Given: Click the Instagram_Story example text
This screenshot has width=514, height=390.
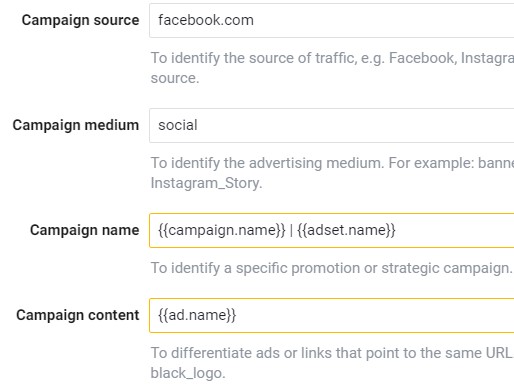Looking at the screenshot, I should coord(206,183).
